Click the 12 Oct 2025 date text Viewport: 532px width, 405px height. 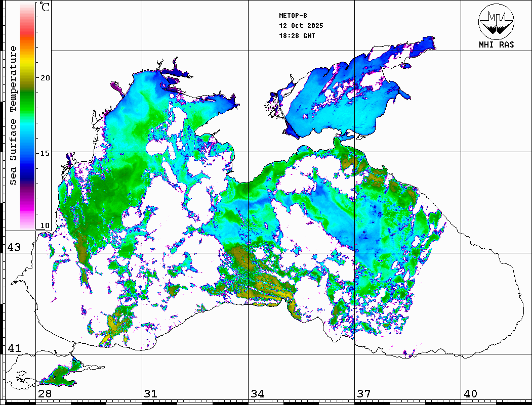[301, 26]
